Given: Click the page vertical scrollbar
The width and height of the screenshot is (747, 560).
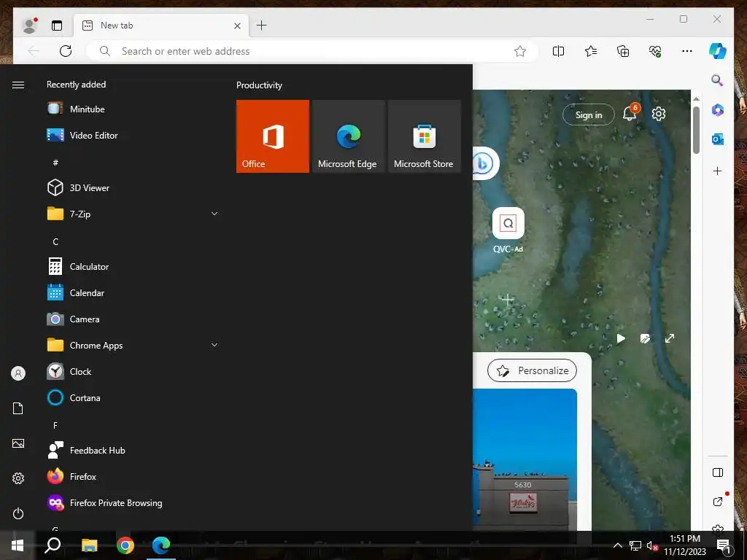Looking at the screenshot, I should [696, 130].
